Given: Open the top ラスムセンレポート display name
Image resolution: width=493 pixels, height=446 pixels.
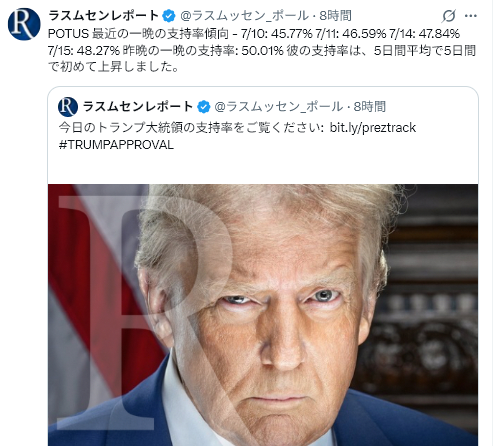Looking at the screenshot, I should (x=104, y=16).
